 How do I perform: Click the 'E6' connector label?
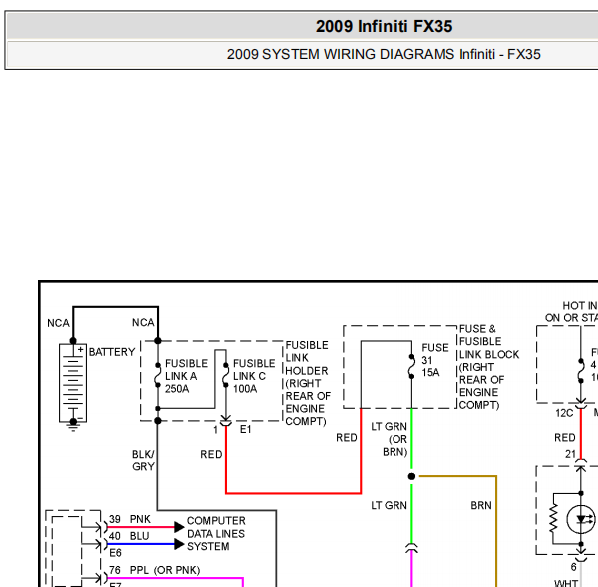(115, 553)
